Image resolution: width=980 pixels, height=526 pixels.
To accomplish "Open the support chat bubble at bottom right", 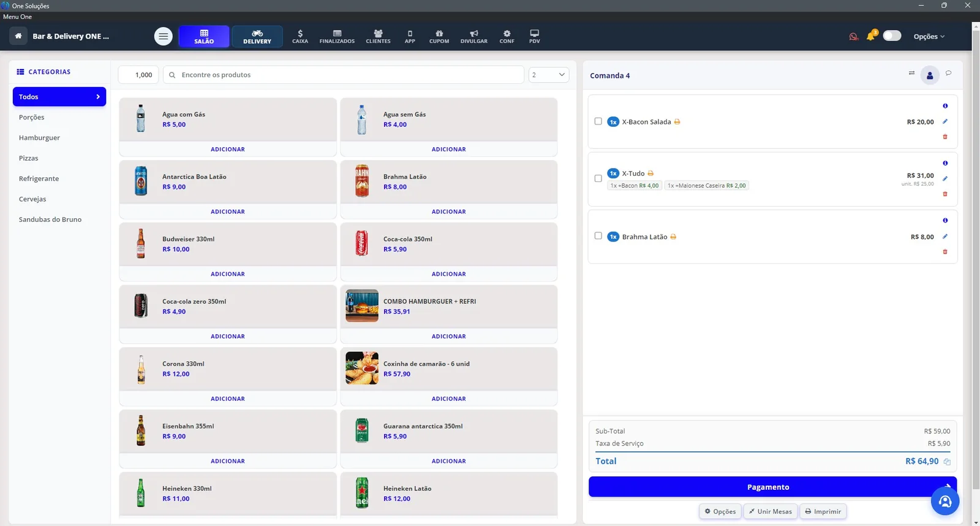I will click(945, 501).
